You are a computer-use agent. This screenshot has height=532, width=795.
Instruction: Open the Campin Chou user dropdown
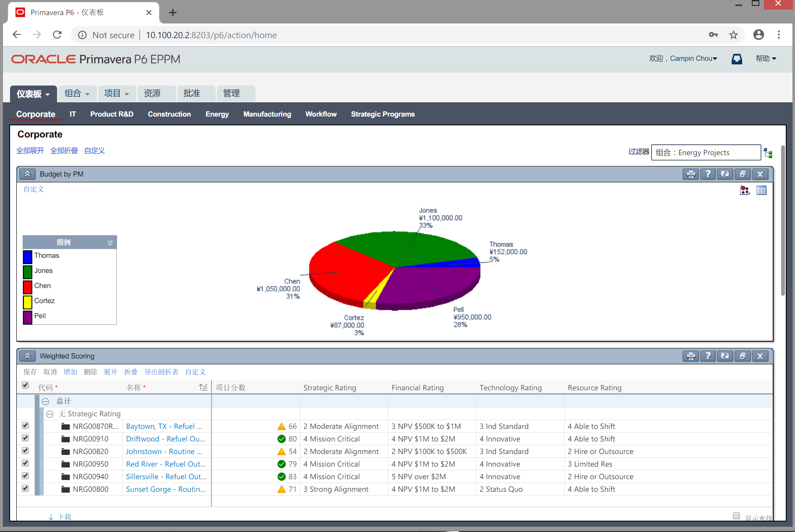point(693,59)
